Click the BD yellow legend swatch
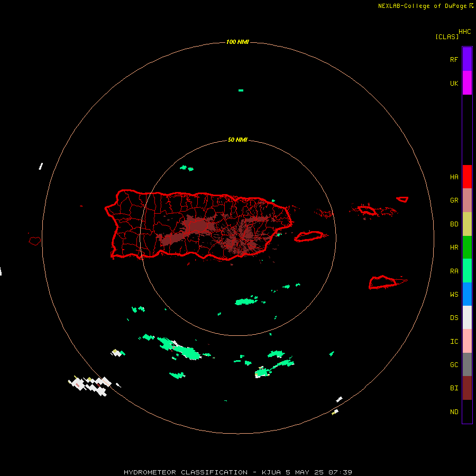The image size is (476, 476). click(x=467, y=224)
